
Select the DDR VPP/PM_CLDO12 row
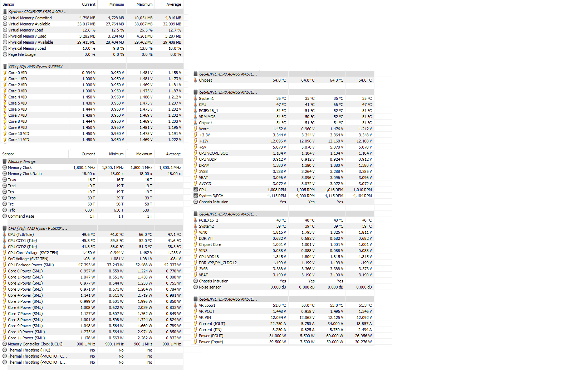[x=284, y=263]
